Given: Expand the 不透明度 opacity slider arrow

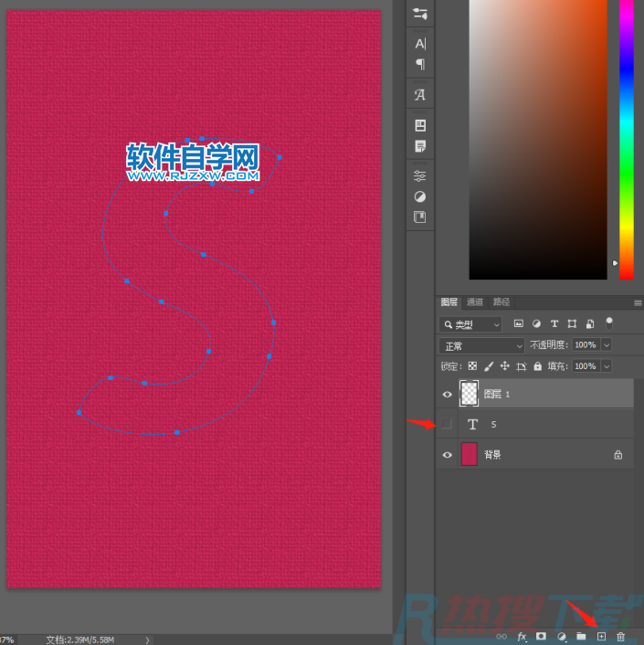Looking at the screenshot, I should point(607,345).
